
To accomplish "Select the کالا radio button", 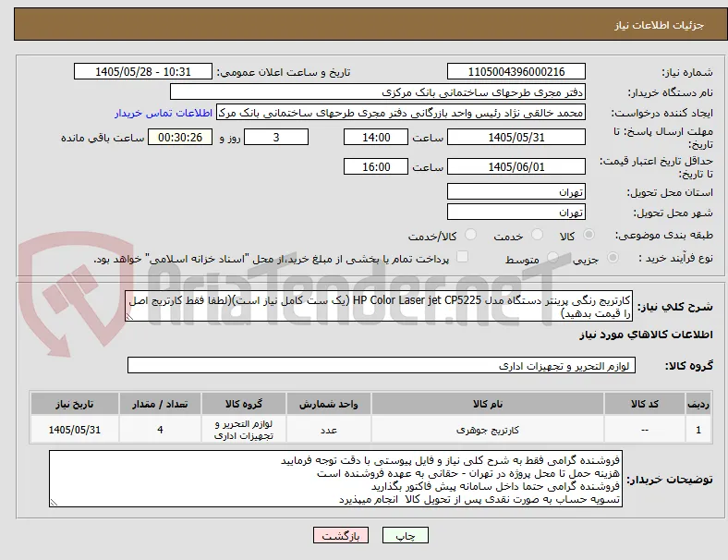I will click(x=588, y=235).
